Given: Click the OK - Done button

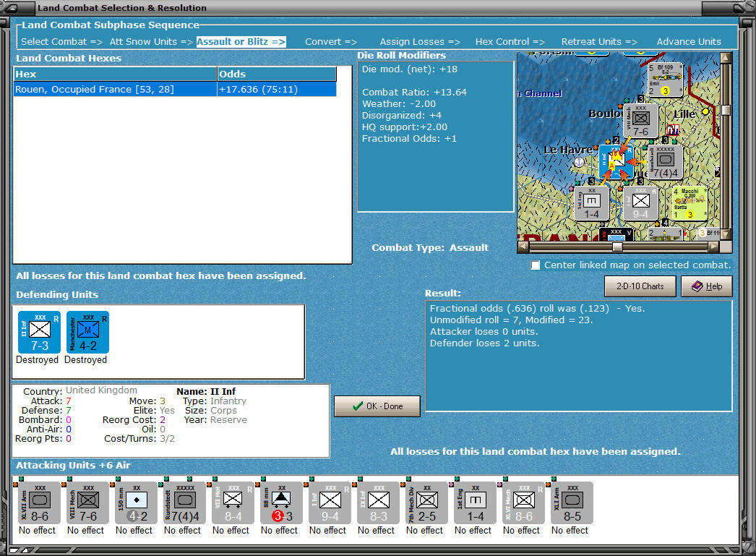Looking at the screenshot, I should 377,406.
